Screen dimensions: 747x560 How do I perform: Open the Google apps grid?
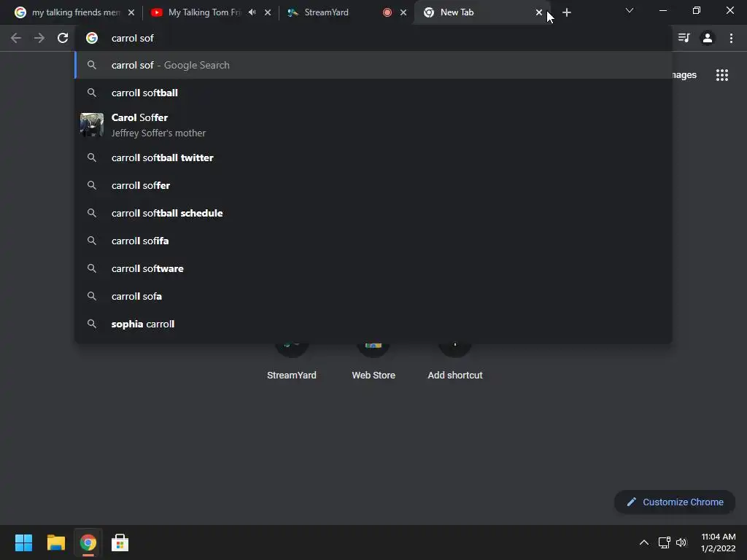coord(721,75)
